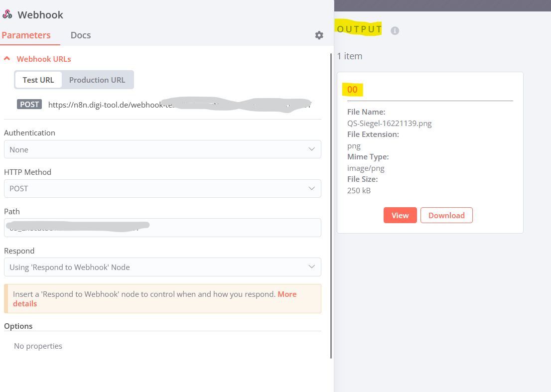Select the Production URL option
Image resolution: width=551 pixels, height=392 pixels.
[97, 80]
